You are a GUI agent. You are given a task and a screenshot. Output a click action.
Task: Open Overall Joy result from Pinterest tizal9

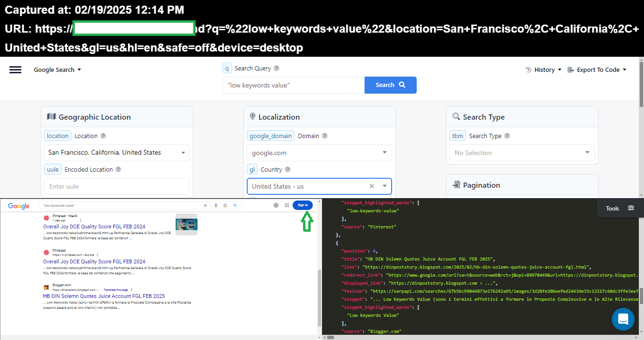coord(94,227)
